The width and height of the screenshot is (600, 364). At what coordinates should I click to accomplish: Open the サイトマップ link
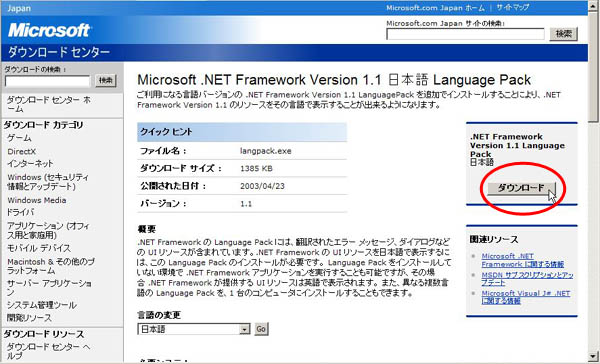point(513,8)
